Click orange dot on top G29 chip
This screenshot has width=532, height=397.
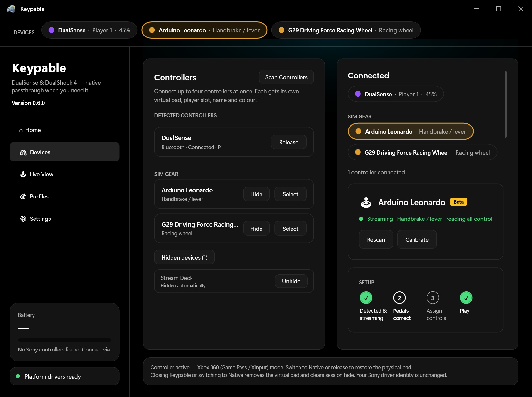pyautogui.click(x=281, y=30)
